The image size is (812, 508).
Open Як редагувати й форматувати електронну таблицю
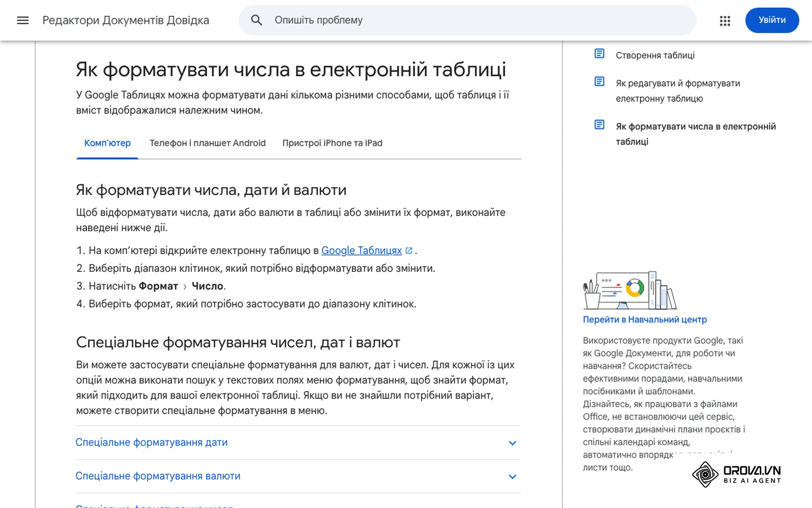678,91
